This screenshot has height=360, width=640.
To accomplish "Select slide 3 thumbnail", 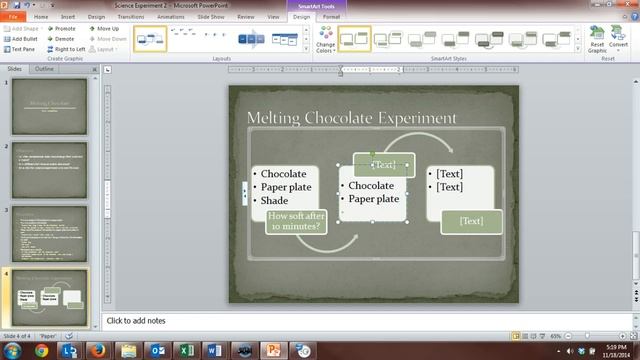I will [49, 234].
